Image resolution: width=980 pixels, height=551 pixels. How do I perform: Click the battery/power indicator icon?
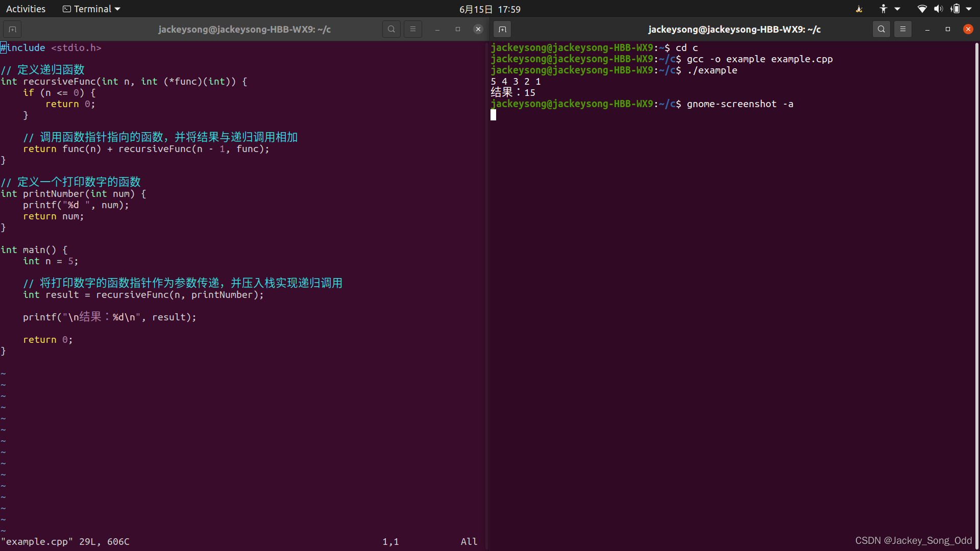(x=955, y=9)
